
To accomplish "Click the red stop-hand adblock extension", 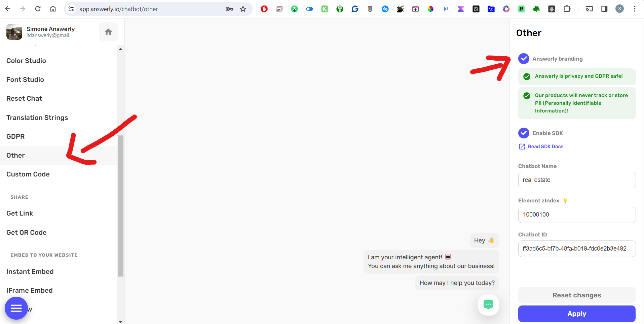I will pos(264,9).
